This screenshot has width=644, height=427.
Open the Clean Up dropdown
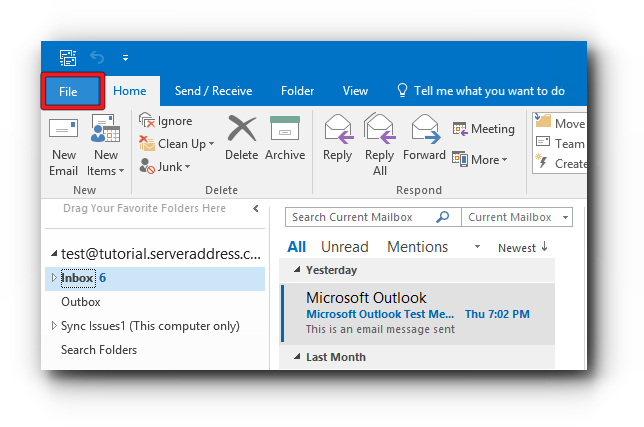(x=177, y=144)
